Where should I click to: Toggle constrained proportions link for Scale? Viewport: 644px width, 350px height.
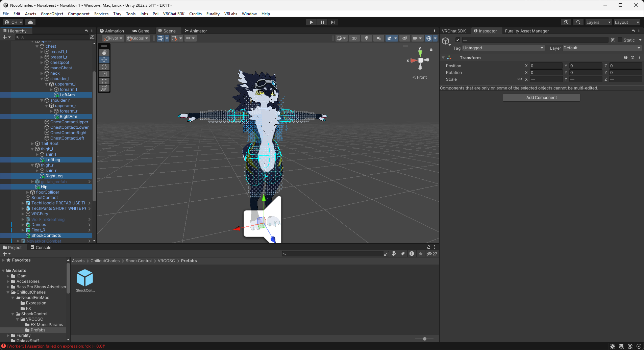click(520, 79)
